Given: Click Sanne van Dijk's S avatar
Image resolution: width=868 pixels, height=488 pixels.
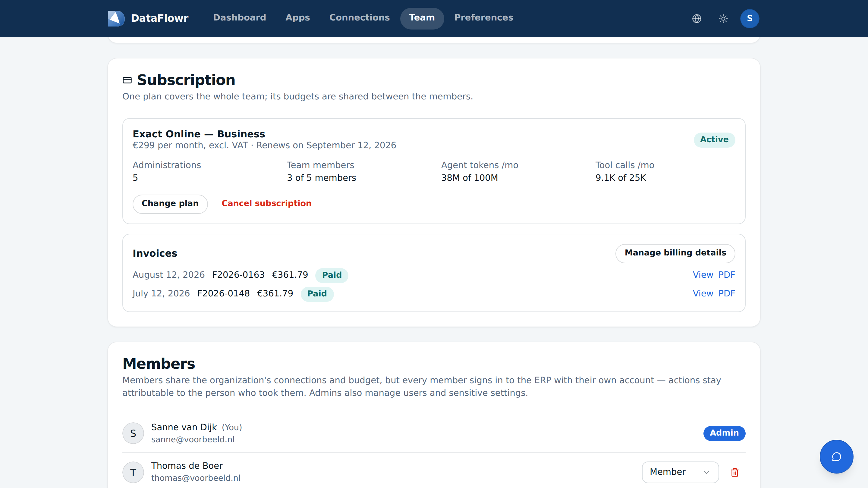Looking at the screenshot, I should pyautogui.click(x=133, y=433).
